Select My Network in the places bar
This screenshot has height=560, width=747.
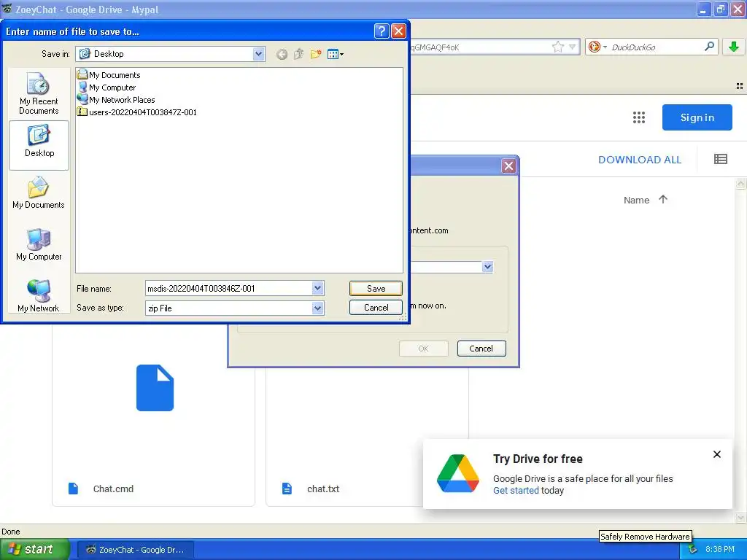[x=39, y=295]
